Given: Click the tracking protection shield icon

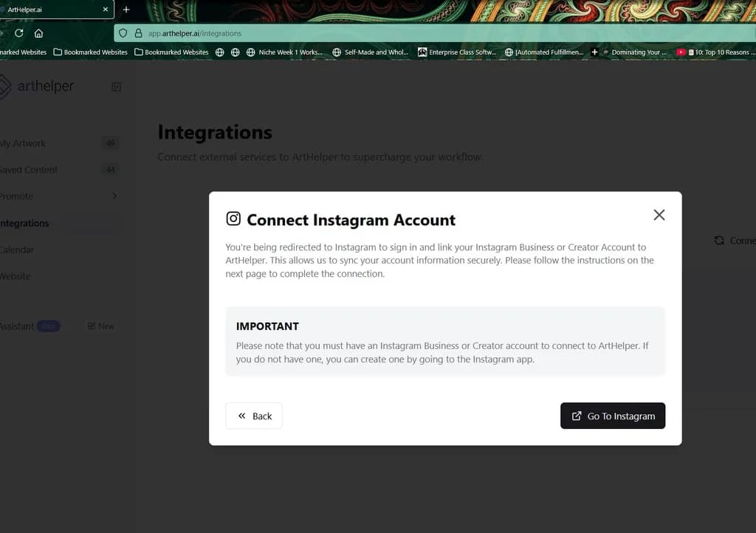Looking at the screenshot, I should click(x=123, y=33).
